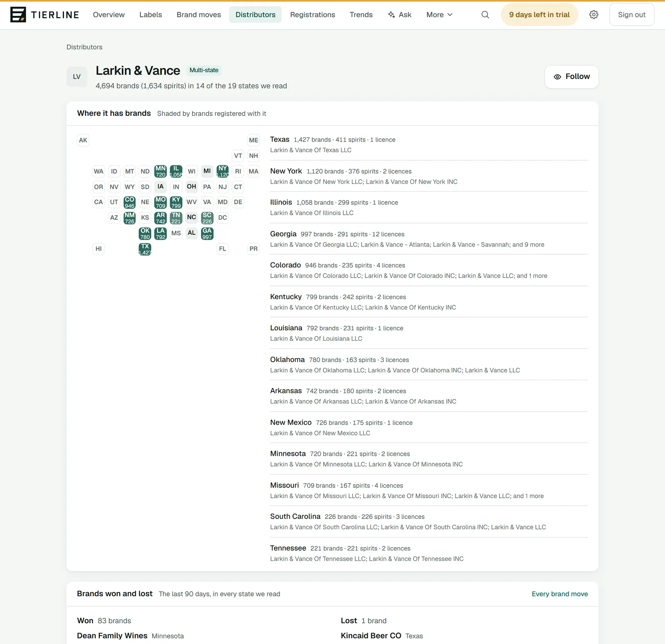Click the Multi-state badge
This screenshot has height=644, width=665.
(x=204, y=70)
